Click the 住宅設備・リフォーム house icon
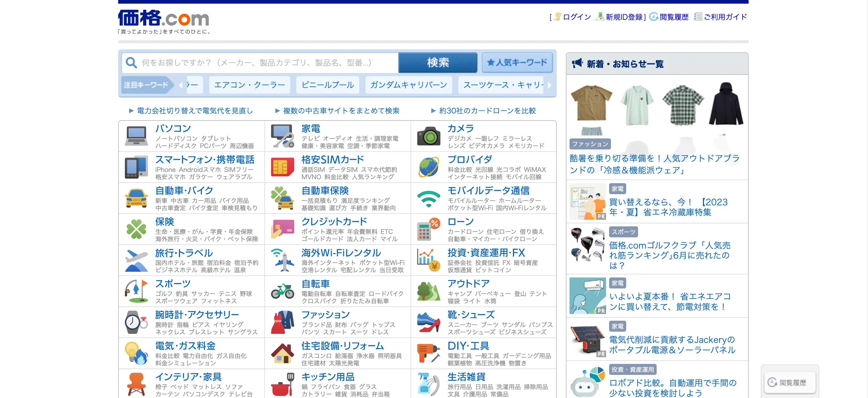This screenshot has width=868, height=398. [x=282, y=353]
